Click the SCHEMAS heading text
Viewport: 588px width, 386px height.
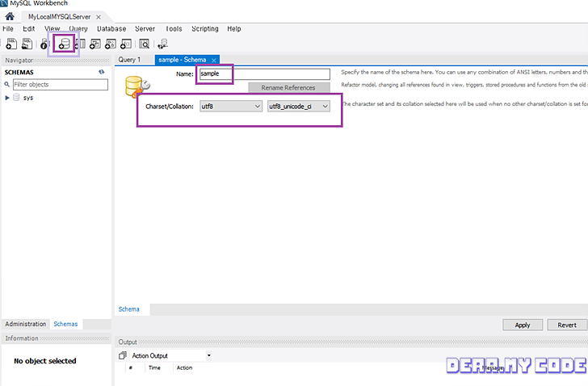(x=19, y=73)
